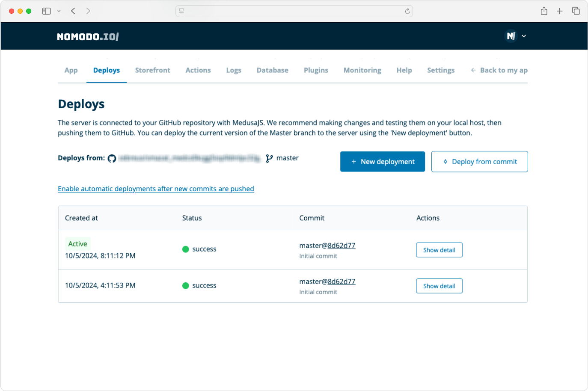Click the commit icon in Deploy from commit
This screenshot has height=391, width=588.
click(x=445, y=161)
